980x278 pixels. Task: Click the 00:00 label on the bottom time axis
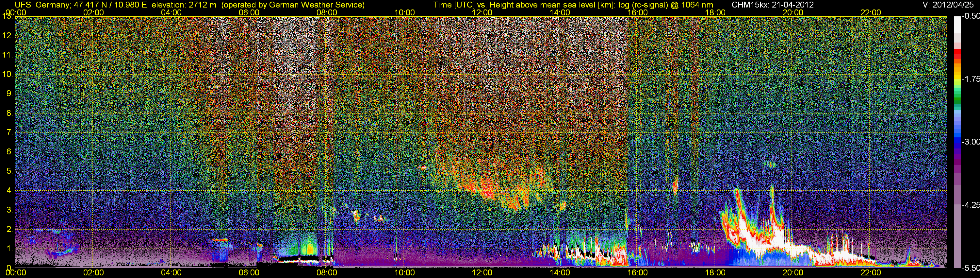tap(16, 273)
